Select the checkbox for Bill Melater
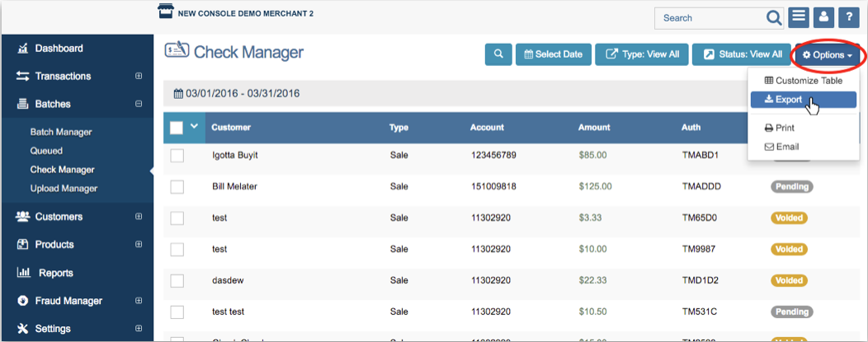This screenshot has width=868, height=342. pyautogui.click(x=177, y=187)
